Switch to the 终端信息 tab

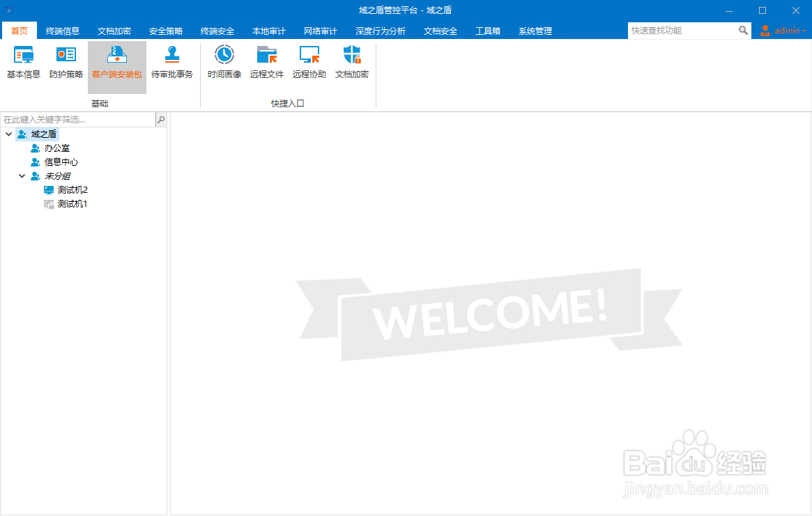62,31
